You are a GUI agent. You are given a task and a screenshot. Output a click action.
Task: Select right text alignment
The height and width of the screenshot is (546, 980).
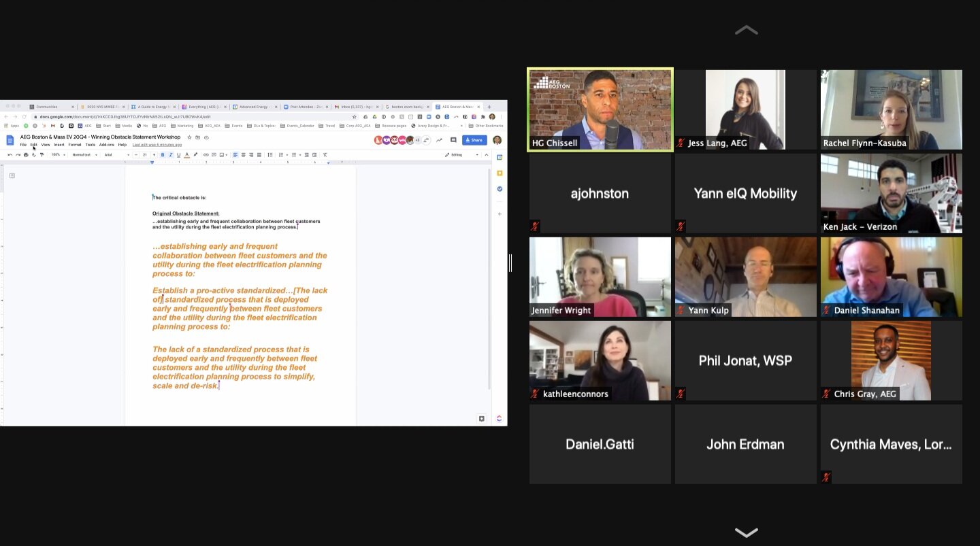[x=251, y=155]
